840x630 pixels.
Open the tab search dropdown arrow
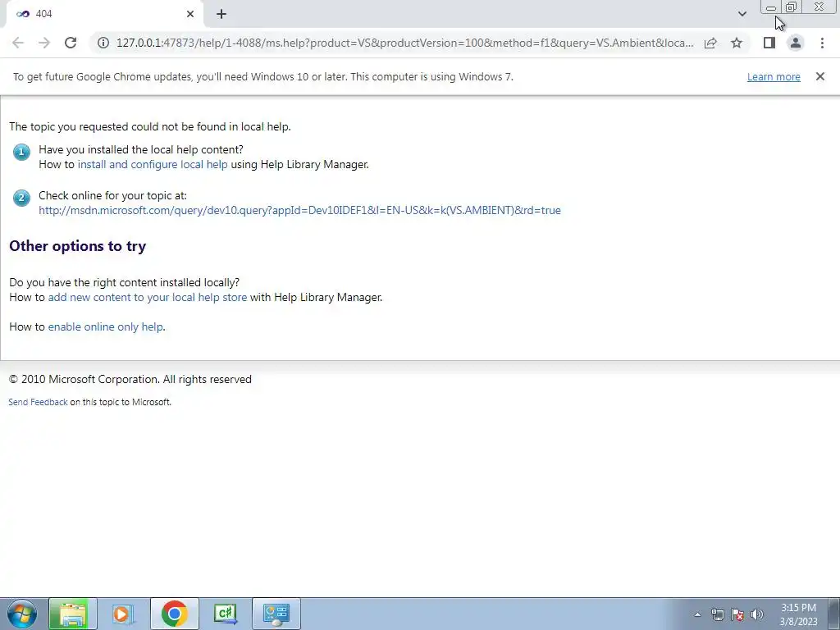coord(742,14)
